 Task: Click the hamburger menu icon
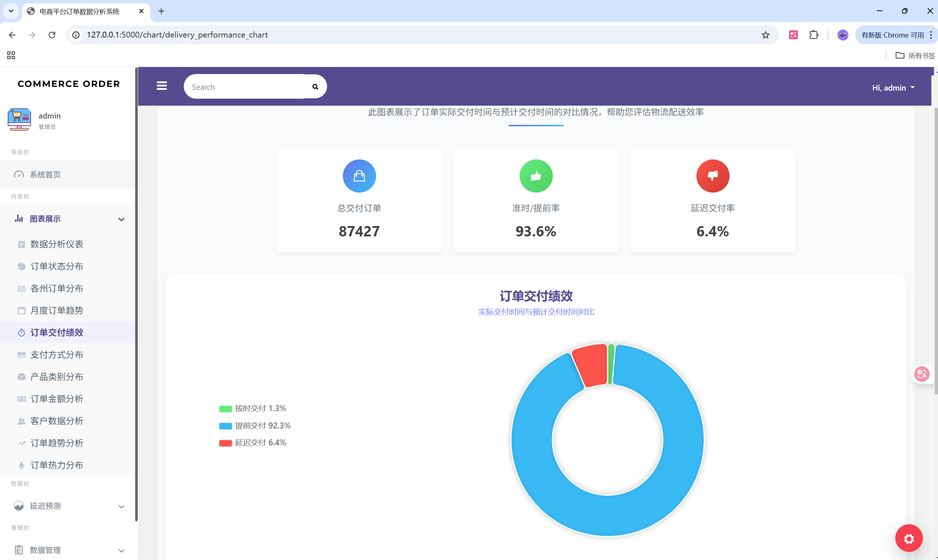(x=162, y=86)
